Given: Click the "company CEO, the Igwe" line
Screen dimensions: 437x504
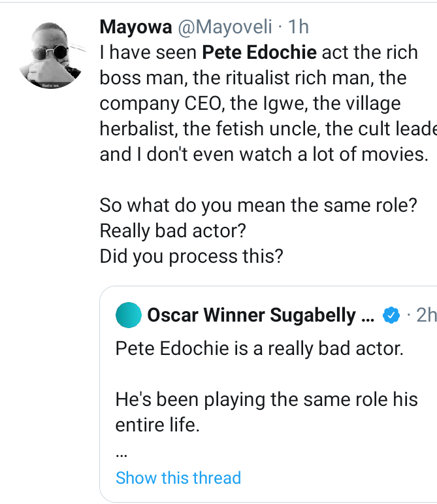Looking at the screenshot, I should pyautogui.click(x=250, y=104).
